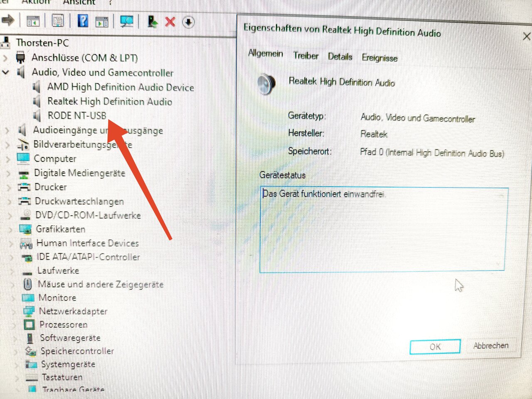Viewport: 532px width, 399px height.
Task: Close the Realtek properties dialog
Action: [x=526, y=36]
